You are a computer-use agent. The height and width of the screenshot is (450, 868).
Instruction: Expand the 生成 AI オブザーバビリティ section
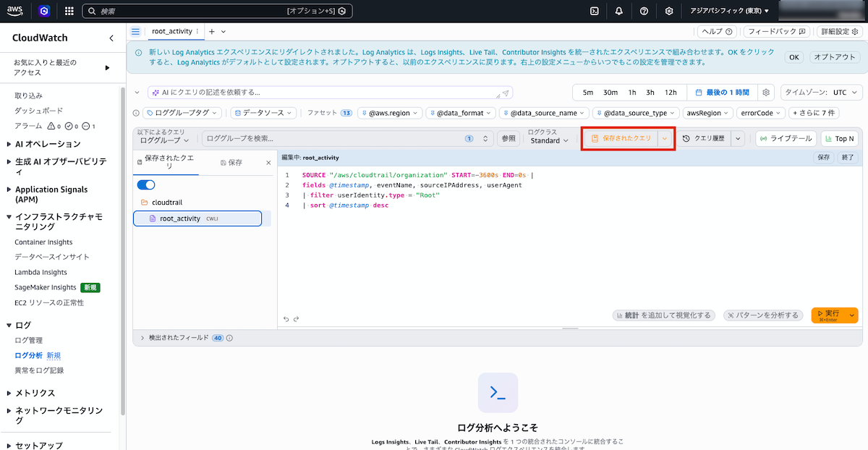point(9,162)
